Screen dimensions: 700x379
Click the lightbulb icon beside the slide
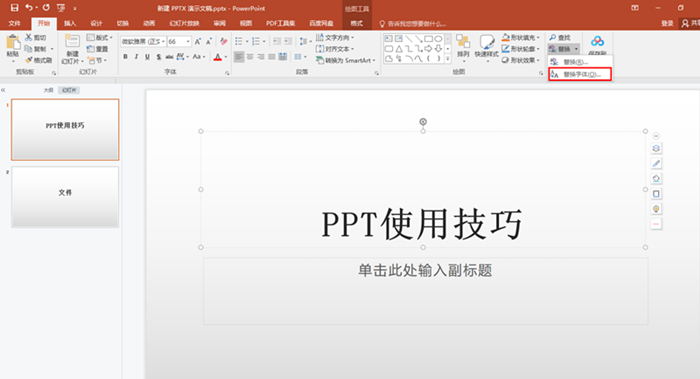pos(656,209)
